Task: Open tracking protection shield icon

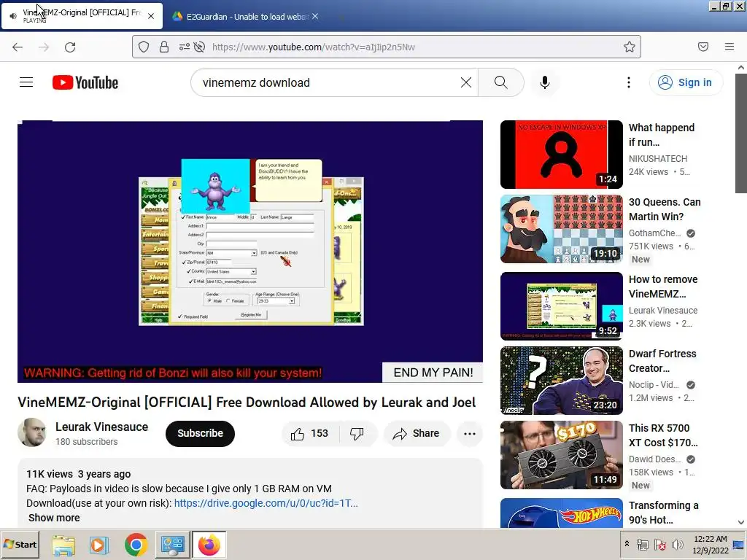Action: (144, 47)
